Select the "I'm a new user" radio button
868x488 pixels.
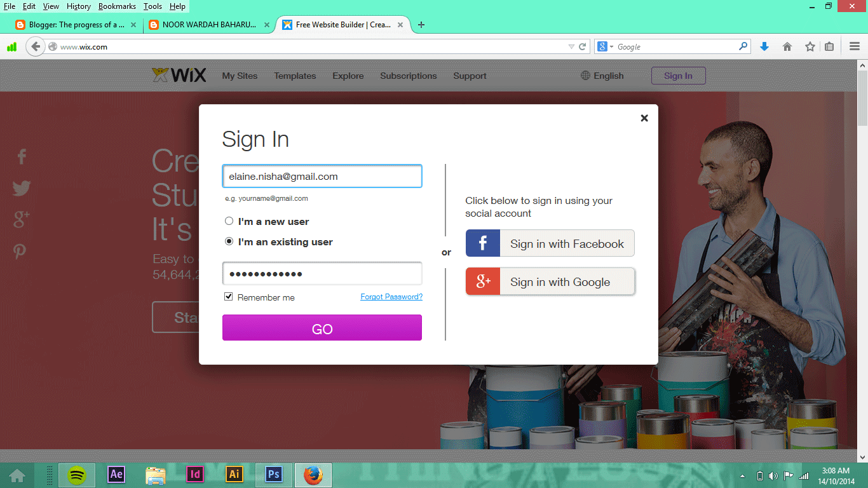(229, 221)
